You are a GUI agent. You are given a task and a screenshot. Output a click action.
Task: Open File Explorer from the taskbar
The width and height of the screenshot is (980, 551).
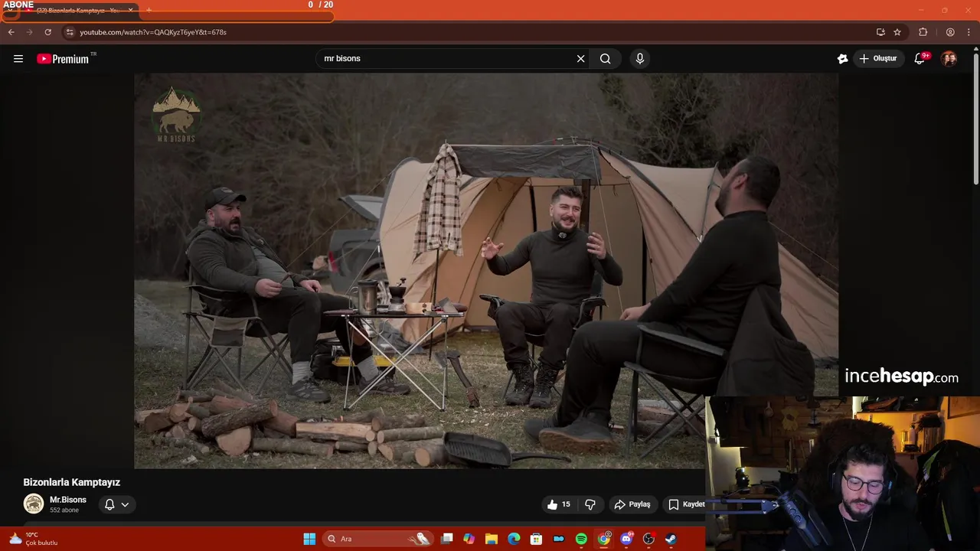[492, 539]
